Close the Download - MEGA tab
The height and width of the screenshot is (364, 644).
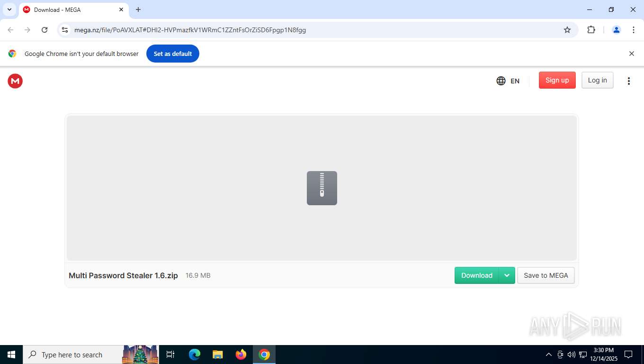pos(121,9)
